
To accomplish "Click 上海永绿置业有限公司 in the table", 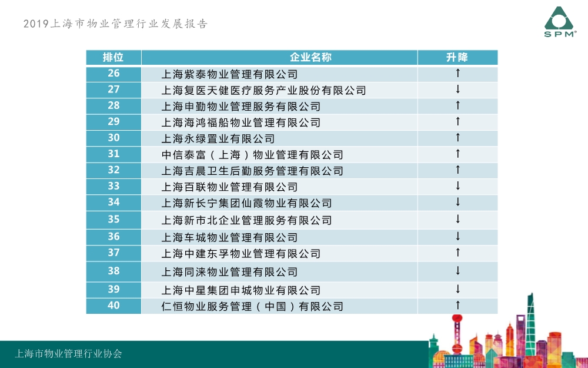I will [x=218, y=138].
